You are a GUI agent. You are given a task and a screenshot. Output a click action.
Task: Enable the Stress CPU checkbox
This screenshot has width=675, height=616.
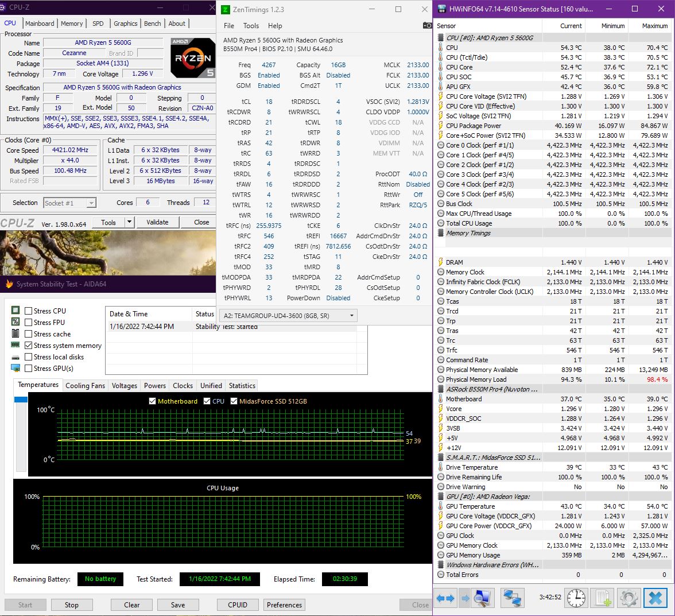[29, 311]
